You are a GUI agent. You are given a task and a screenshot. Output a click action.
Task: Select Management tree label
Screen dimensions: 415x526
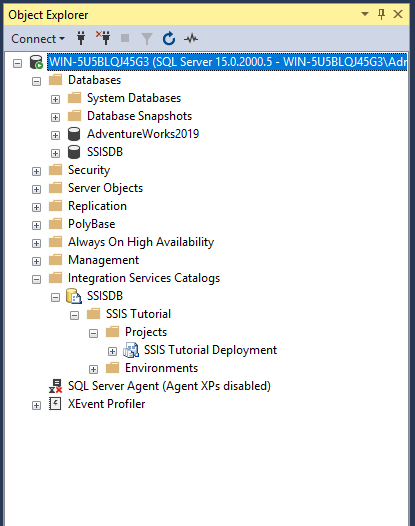tap(103, 260)
